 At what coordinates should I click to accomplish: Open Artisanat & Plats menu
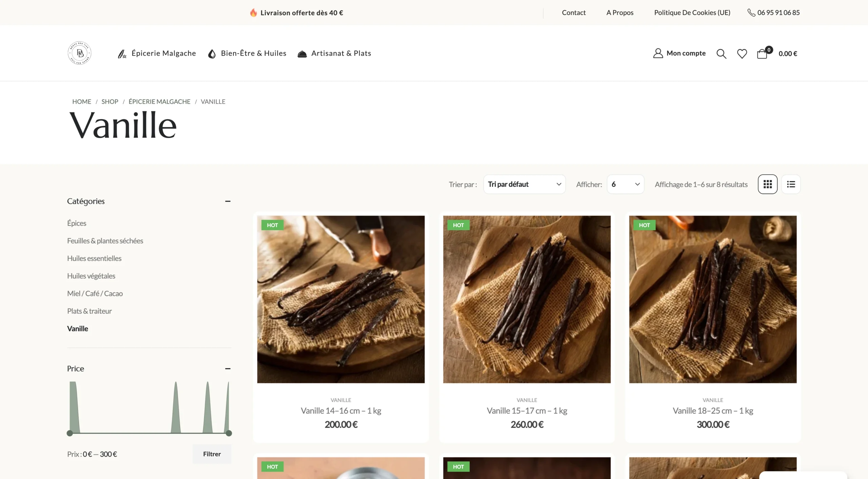tap(341, 53)
